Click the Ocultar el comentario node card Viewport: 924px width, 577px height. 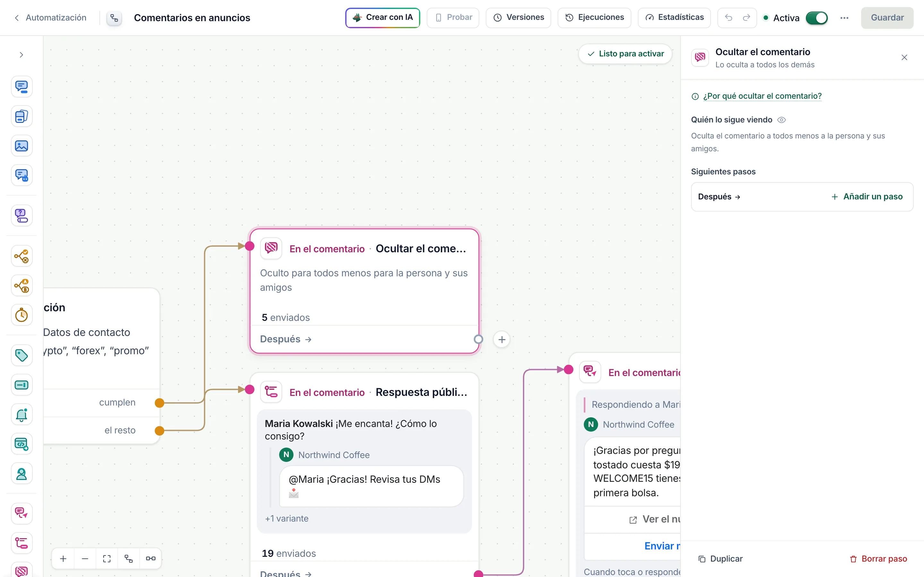pyautogui.click(x=365, y=291)
